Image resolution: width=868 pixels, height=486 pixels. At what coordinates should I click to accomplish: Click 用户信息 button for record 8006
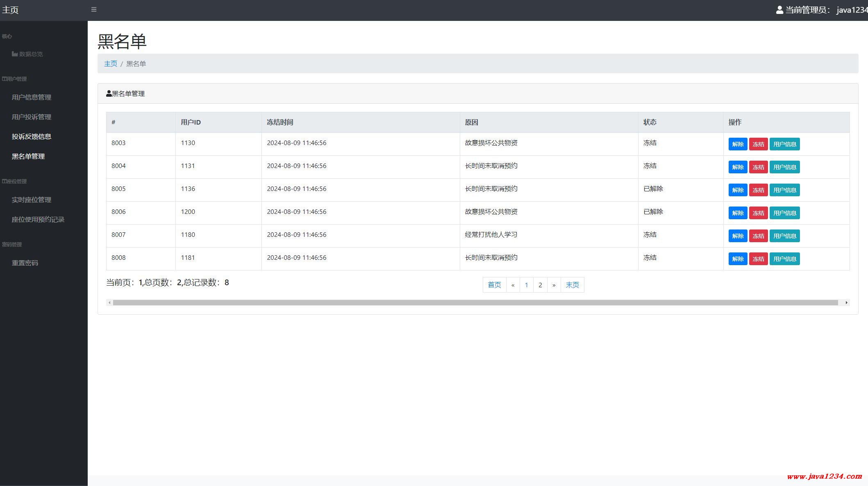784,213
